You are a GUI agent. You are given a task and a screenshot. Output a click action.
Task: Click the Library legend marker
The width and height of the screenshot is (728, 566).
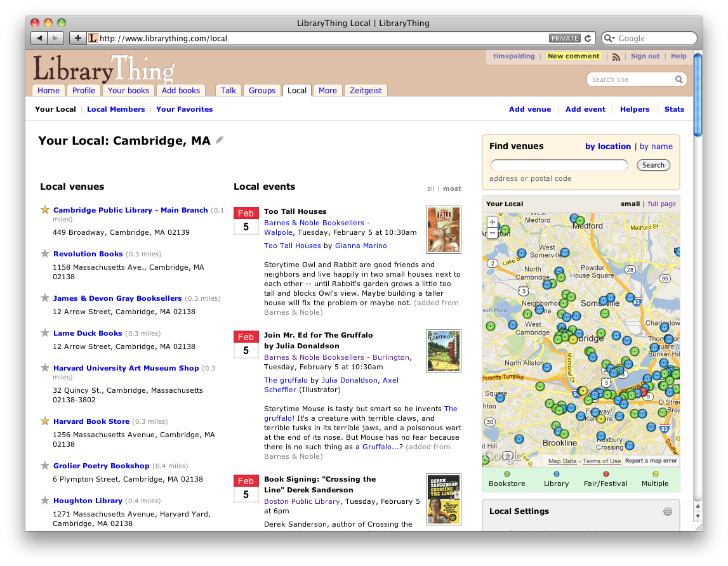click(x=556, y=474)
